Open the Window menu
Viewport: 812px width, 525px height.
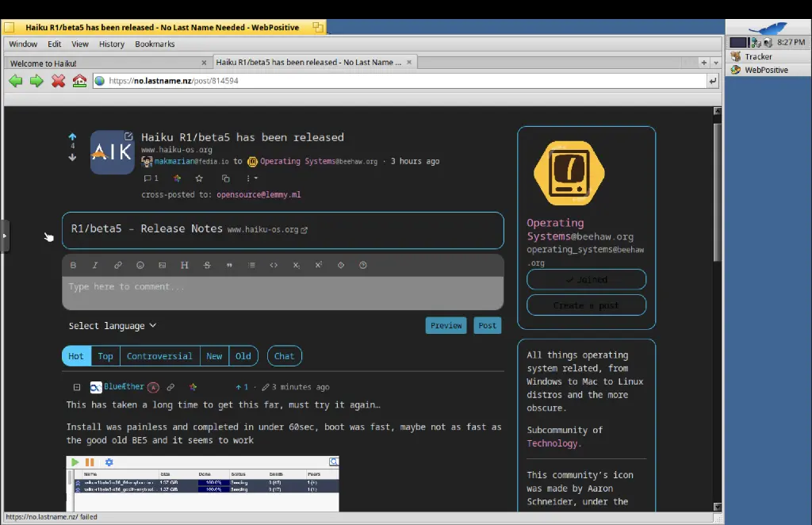tap(23, 44)
